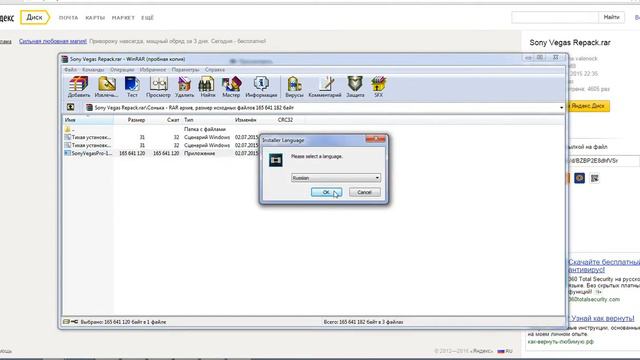Open the WinRAR Операции menu

coord(122,70)
